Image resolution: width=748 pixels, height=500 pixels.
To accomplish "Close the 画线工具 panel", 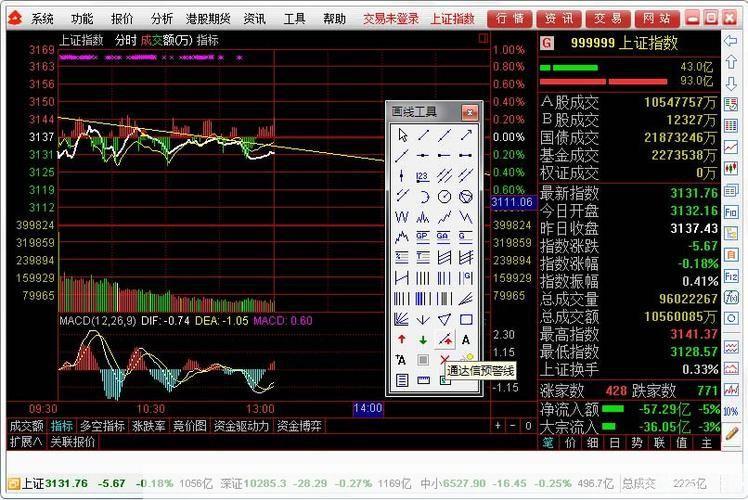I will pyautogui.click(x=470, y=113).
